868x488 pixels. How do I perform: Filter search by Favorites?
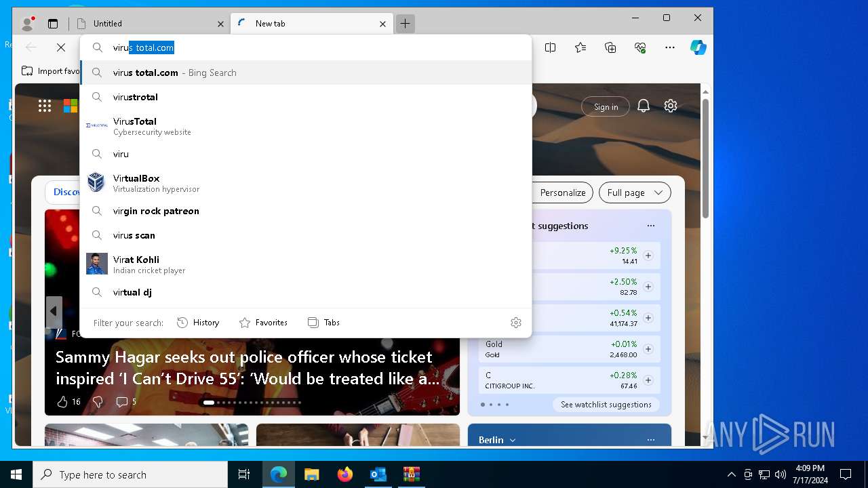[263, 323]
